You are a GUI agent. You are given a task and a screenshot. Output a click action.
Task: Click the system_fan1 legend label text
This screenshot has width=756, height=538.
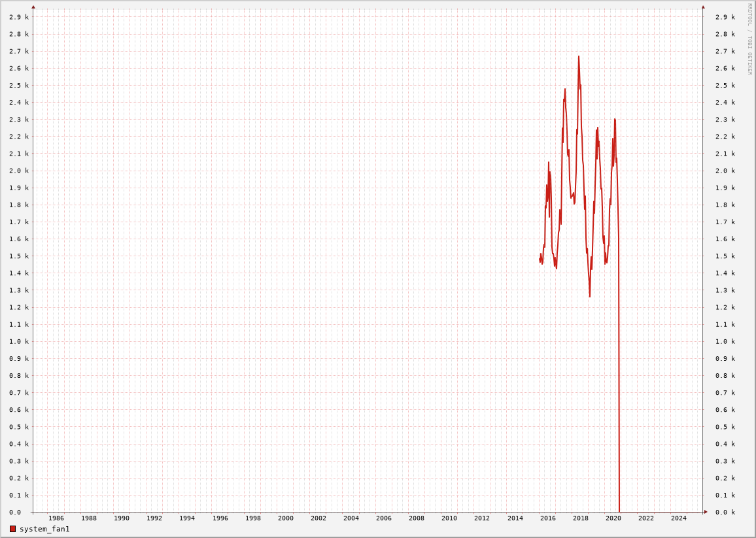(x=44, y=529)
